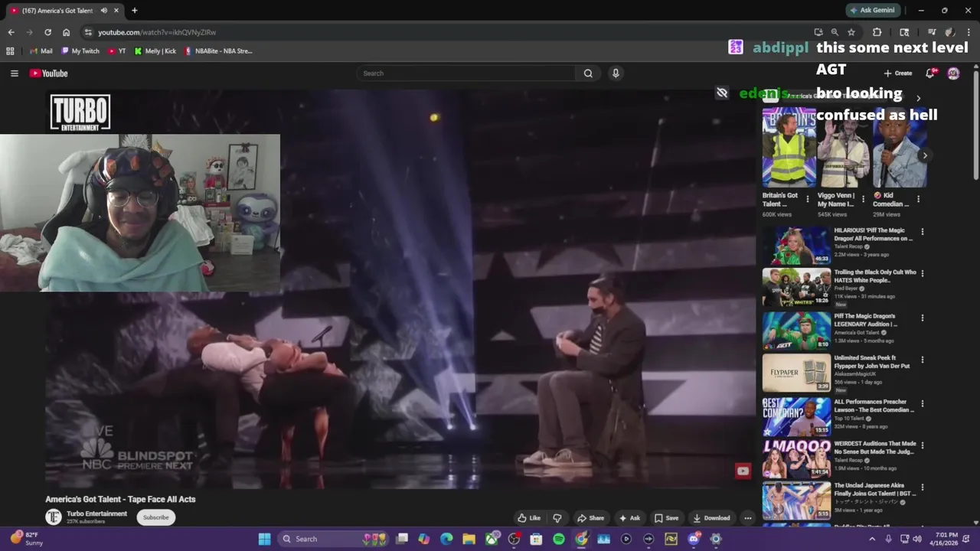
Task: Play WEIRDEST Auditions video
Action: point(796,458)
